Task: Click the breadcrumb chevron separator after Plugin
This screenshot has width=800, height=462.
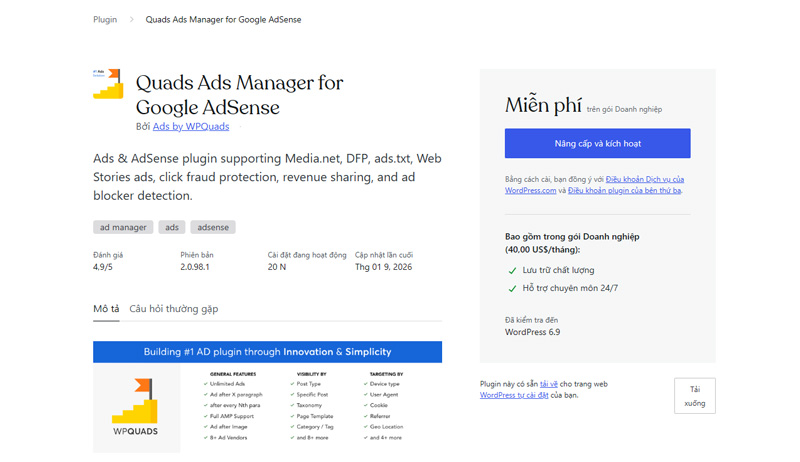Action: tap(131, 20)
